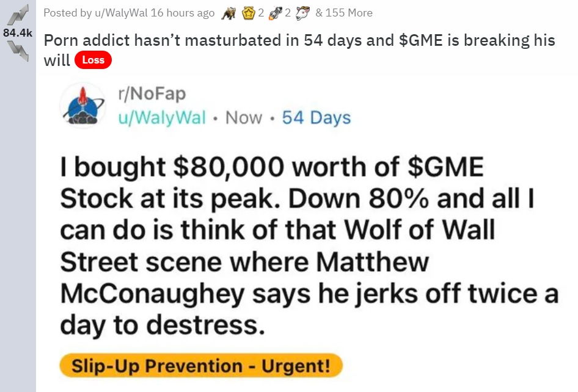The width and height of the screenshot is (578, 392).
Task: Open u/WalyWal profile from 'Posted by' line
Action: [x=121, y=13]
